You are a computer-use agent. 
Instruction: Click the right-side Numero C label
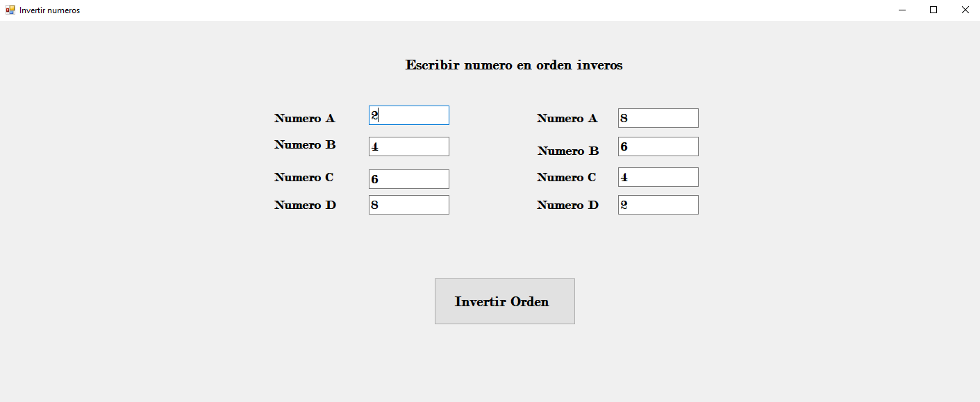point(567,177)
